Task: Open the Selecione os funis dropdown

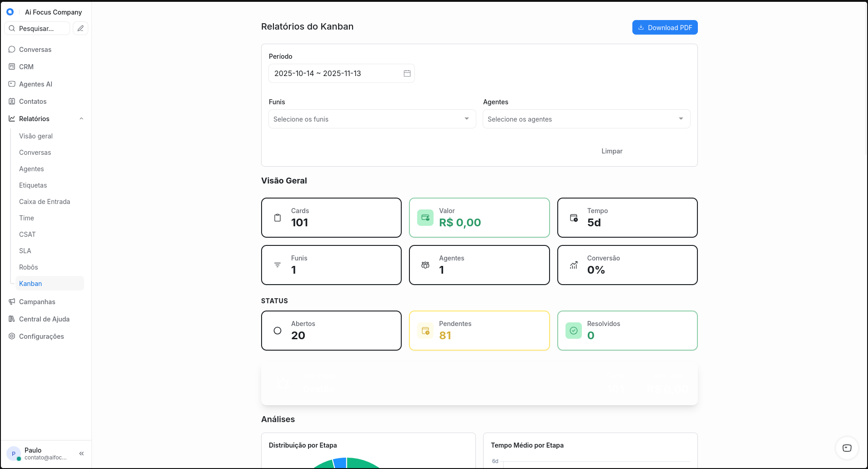Action: (x=371, y=119)
